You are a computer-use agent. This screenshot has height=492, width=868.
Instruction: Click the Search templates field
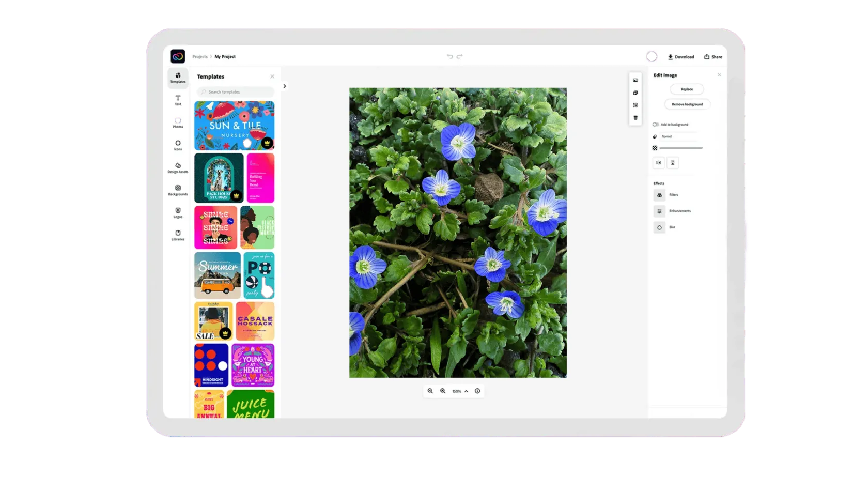click(x=236, y=92)
